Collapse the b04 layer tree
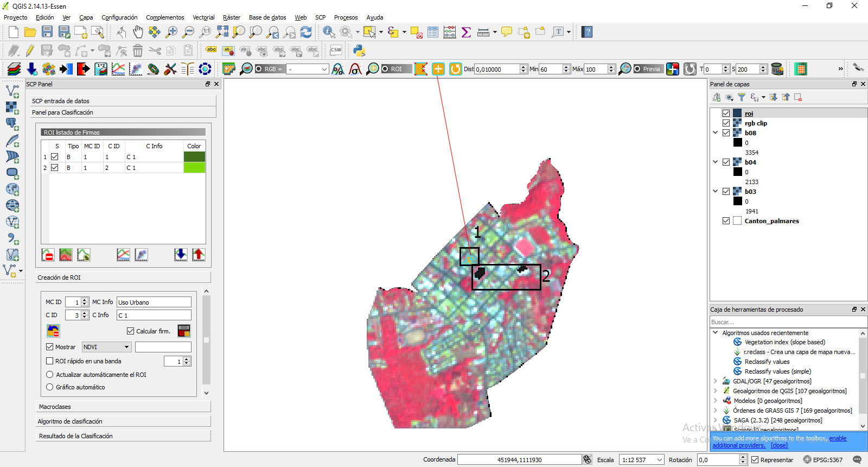The height and width of the screenshot is (467, 868). 715,162
